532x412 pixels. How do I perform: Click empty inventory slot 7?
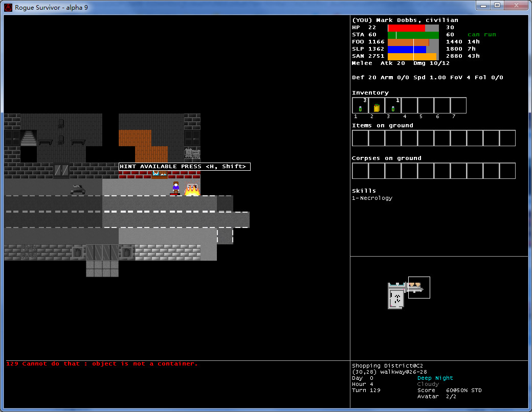click(458, 105)
